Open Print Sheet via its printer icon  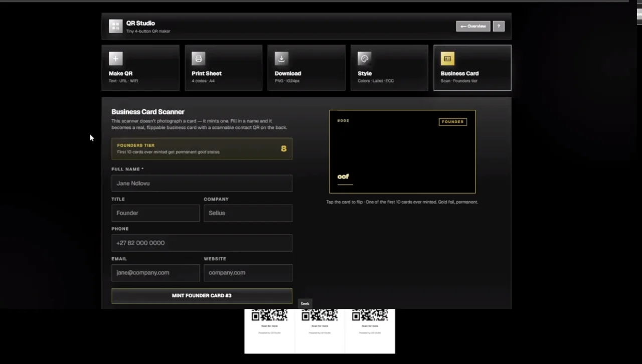[x=199, y=59]
